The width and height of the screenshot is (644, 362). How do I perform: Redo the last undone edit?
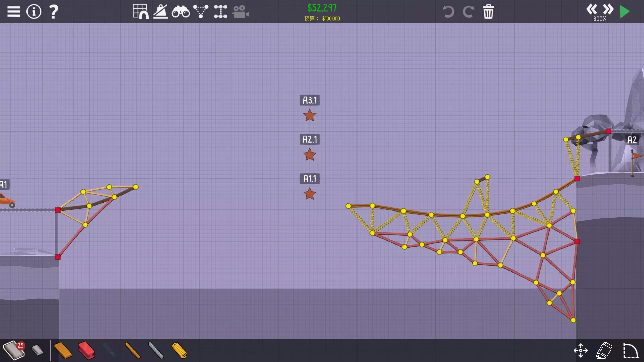coord(468,12)
